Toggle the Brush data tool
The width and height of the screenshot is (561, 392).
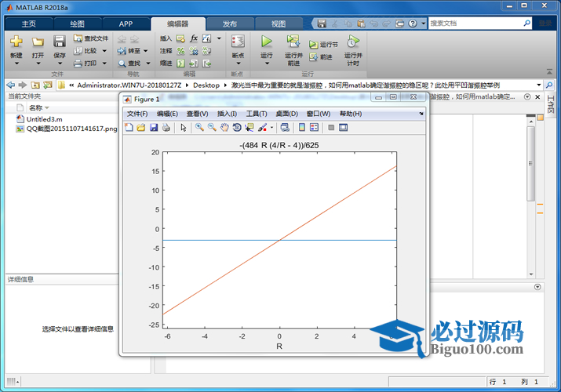262,127
